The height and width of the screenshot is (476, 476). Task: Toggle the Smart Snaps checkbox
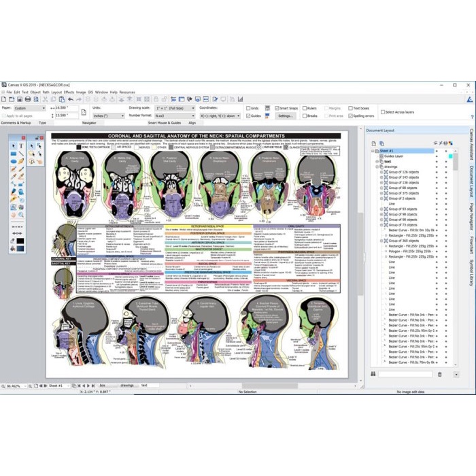277,108
